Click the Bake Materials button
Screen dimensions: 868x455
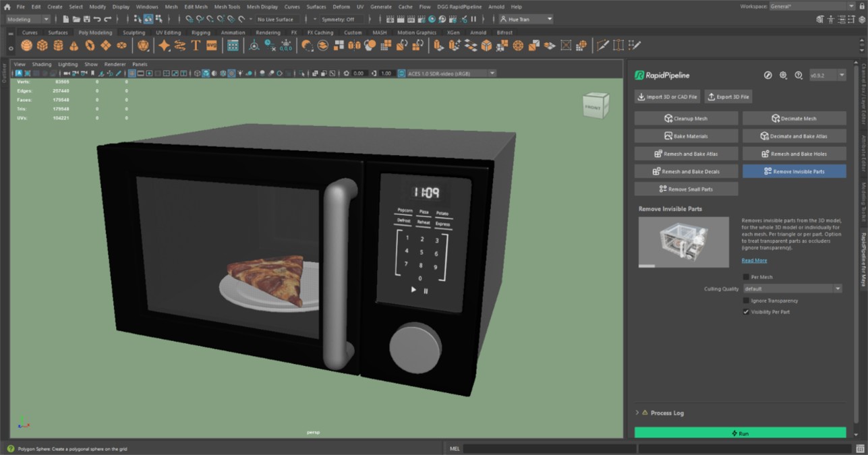click(x=686, y=136)
